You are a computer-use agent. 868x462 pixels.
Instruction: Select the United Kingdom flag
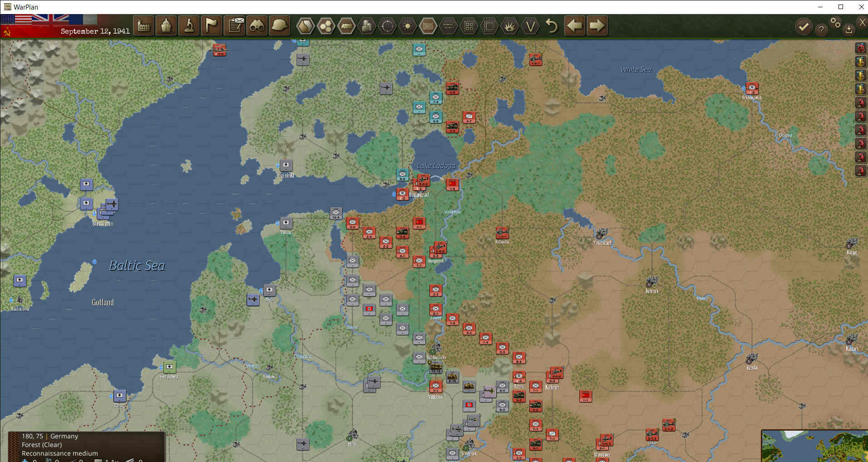(50, 19)
